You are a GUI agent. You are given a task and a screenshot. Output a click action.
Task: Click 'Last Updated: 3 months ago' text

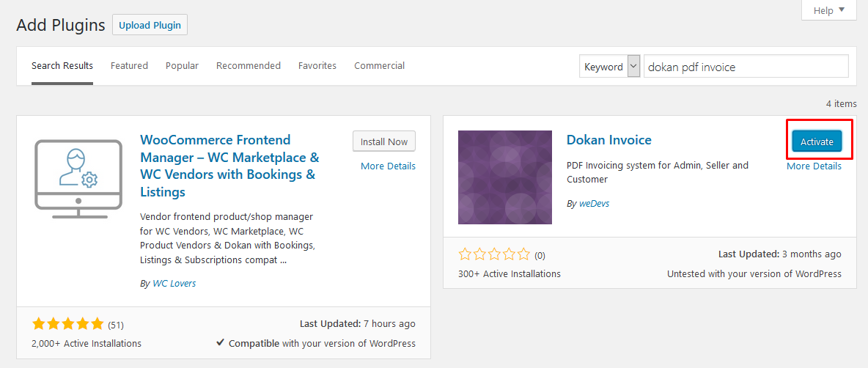pyautogui.click(x=780, y=254)
